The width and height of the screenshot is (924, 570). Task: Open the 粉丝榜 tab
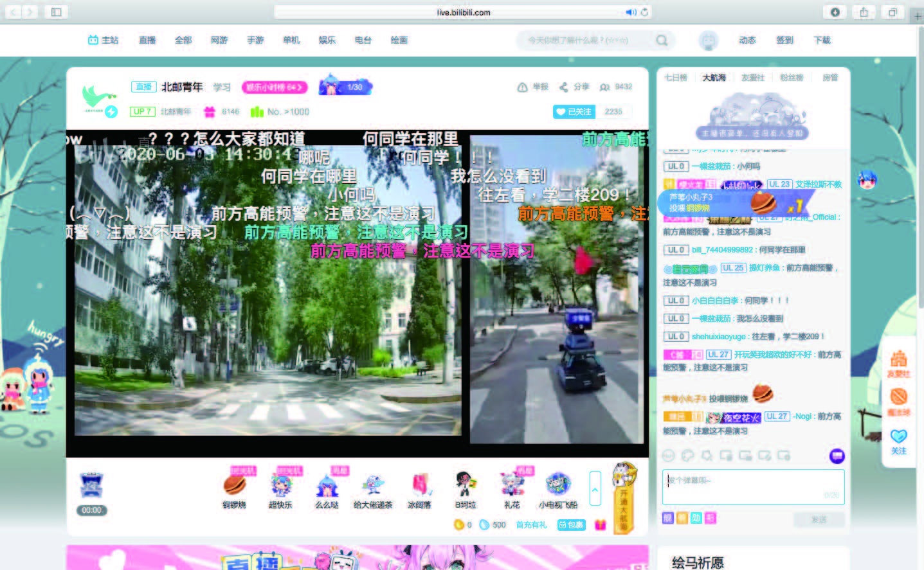pos(792,77)
